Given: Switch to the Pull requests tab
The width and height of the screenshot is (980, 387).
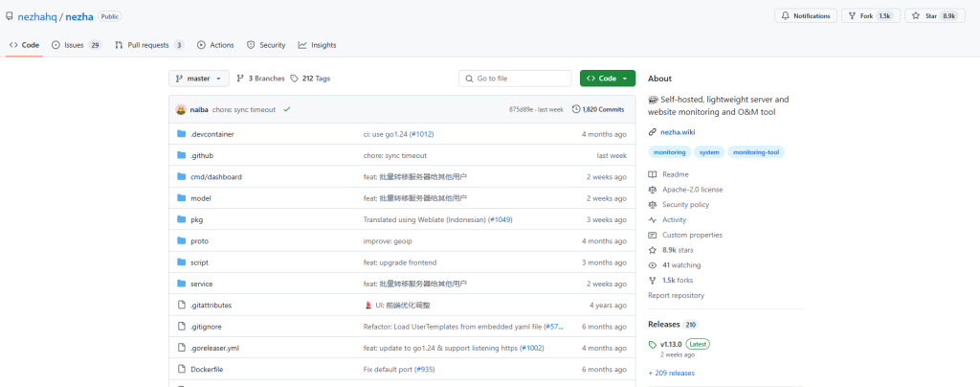Looking at the screenshot, I should tap(148, 45).
